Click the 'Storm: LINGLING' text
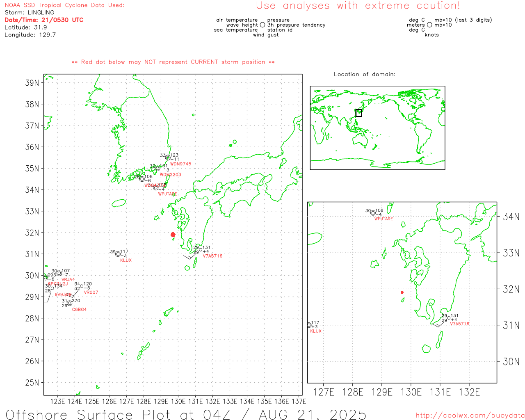The image size is (525, 420). 29,13
